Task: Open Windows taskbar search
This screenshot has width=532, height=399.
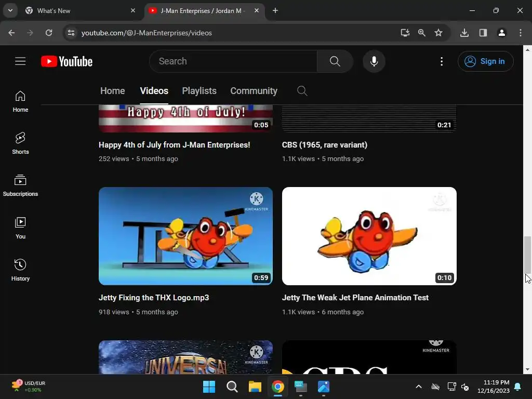Action: (232, 387)
